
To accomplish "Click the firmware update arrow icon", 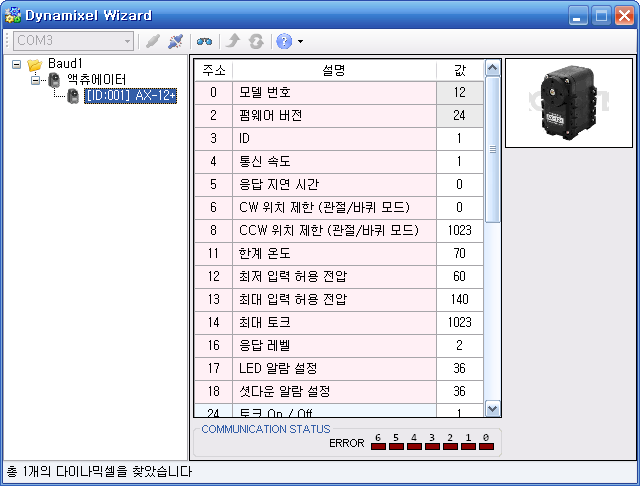I will [x=233, y=41].
